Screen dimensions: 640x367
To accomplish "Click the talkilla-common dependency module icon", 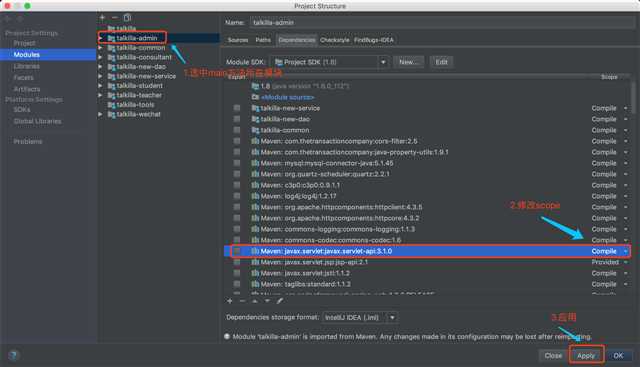I will click(x=255, y=130).
